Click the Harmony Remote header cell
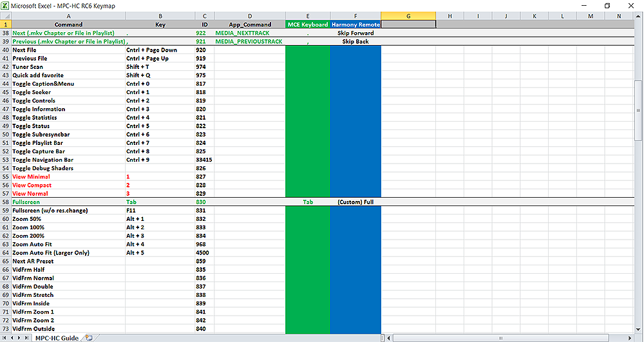This screenshot has height=342, width=644. tap(355, 24)
